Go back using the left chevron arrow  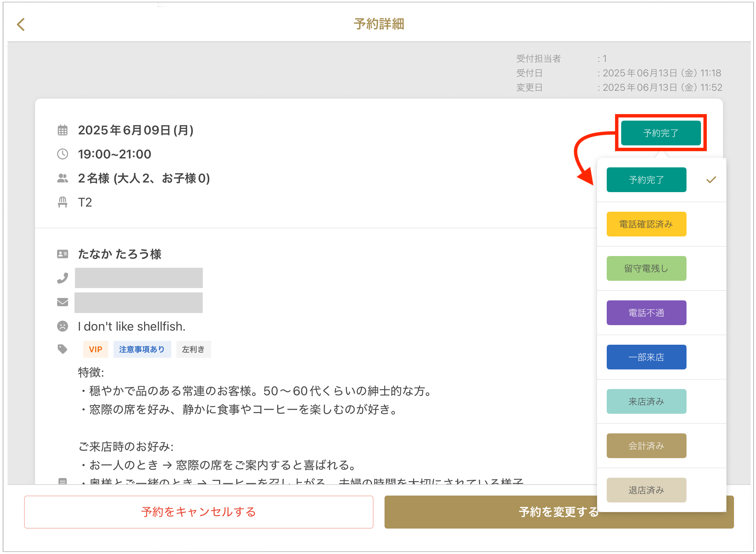coord(21,24)
